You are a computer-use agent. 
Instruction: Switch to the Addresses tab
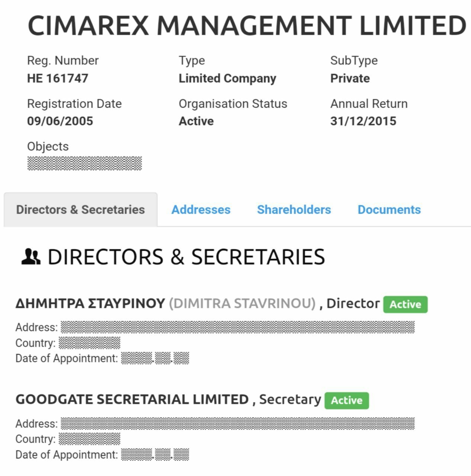click(x=201, y=210)
